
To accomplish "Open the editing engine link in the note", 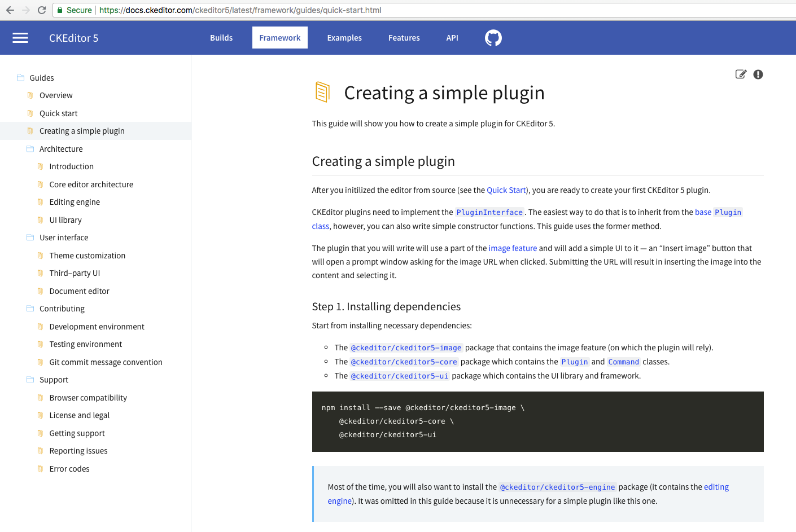I will [716, 487].
